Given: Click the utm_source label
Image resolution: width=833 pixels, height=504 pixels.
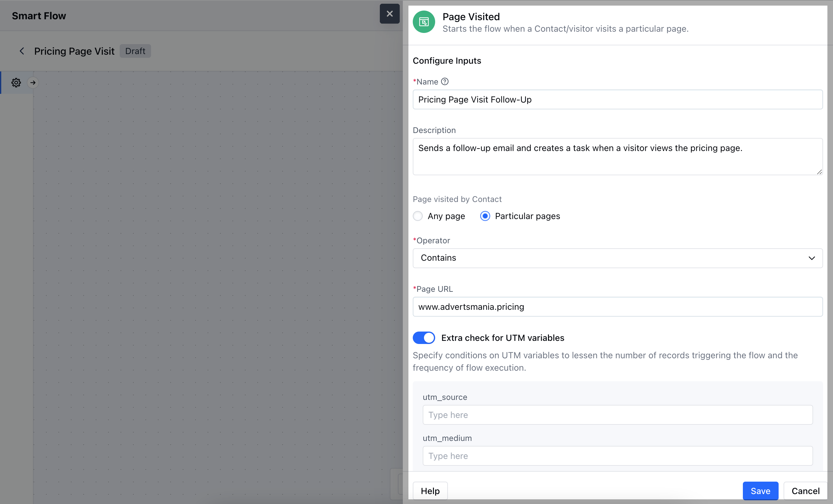Looking at the screenshot, I should tap(445, 397).
